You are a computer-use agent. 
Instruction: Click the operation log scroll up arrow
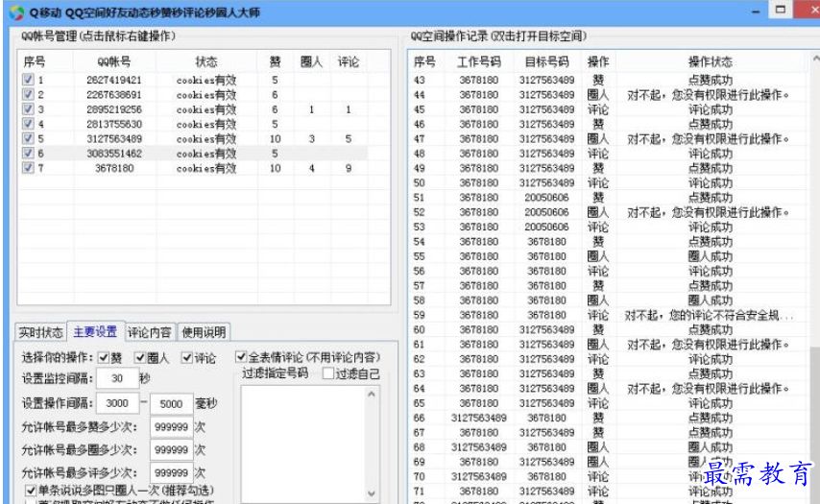tap(815, 59)
